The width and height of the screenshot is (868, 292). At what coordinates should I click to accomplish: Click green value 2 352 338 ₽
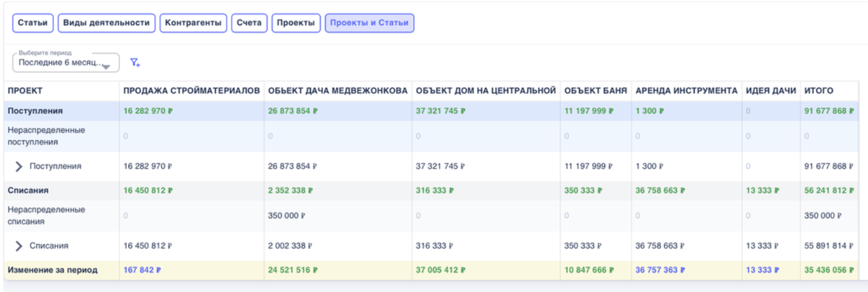(290, 190)
